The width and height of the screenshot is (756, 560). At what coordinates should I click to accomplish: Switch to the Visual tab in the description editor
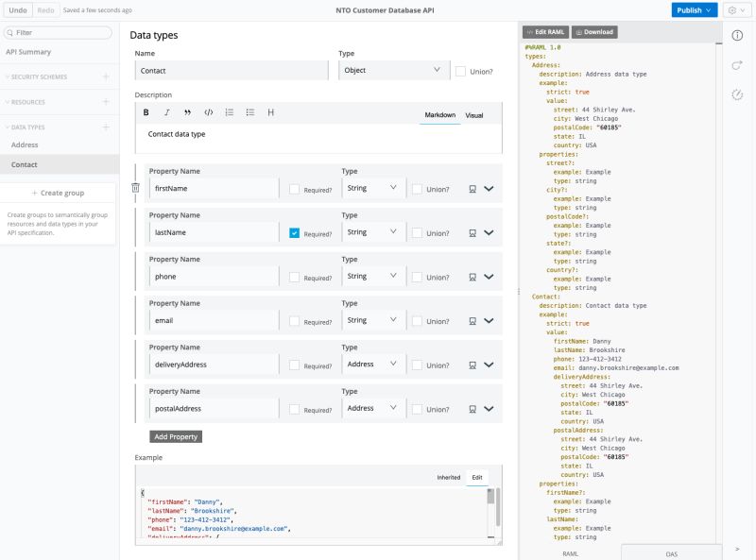(x=473, y=114)
